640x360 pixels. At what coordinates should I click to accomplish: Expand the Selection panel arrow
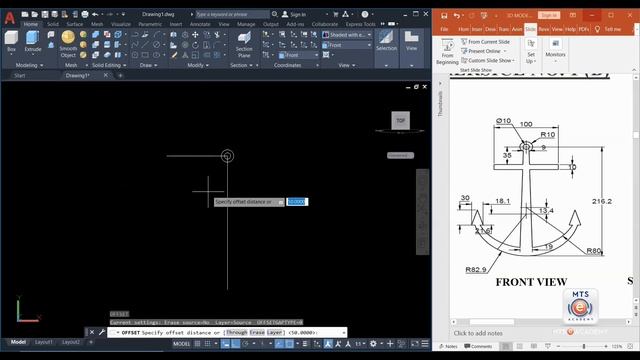click(386, 65)
